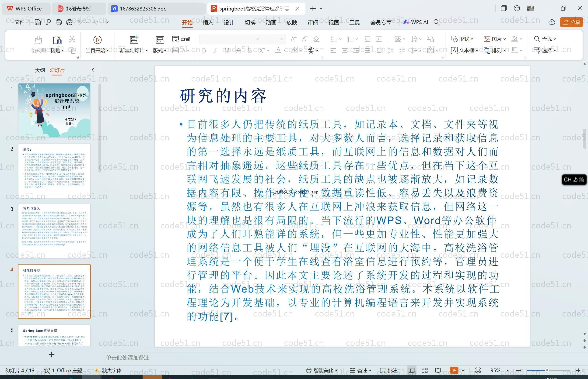Open the Design (设计) ribbon tab

tap(229, 23)
